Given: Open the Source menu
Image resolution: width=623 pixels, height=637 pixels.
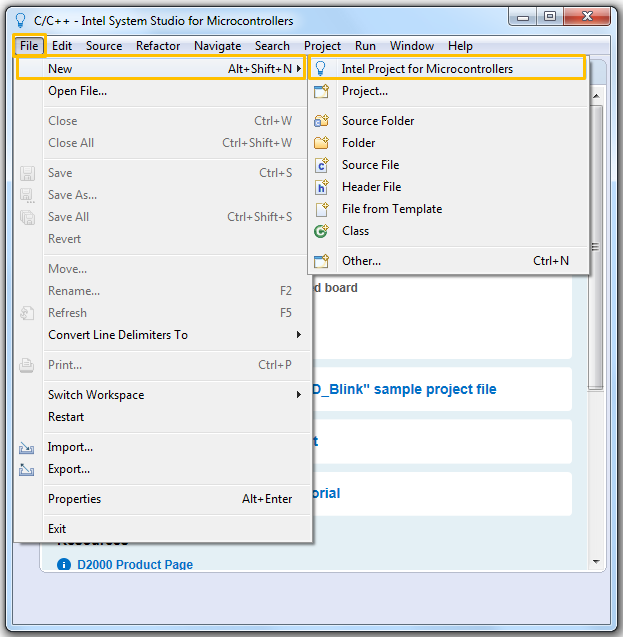Looking at the screenshot, I should 104,46.
